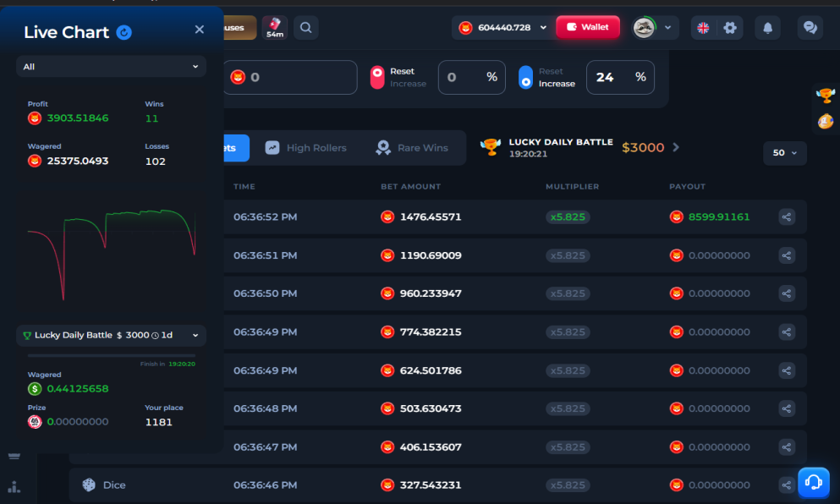Click the Losses count 102
Screen dimensions: 840x504
click(x=156, y=162)
